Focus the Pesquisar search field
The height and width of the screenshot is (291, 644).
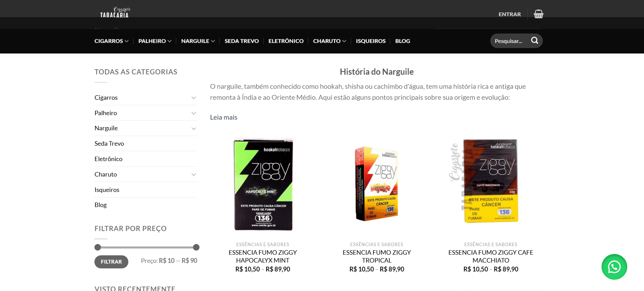(x=511, y=41)
